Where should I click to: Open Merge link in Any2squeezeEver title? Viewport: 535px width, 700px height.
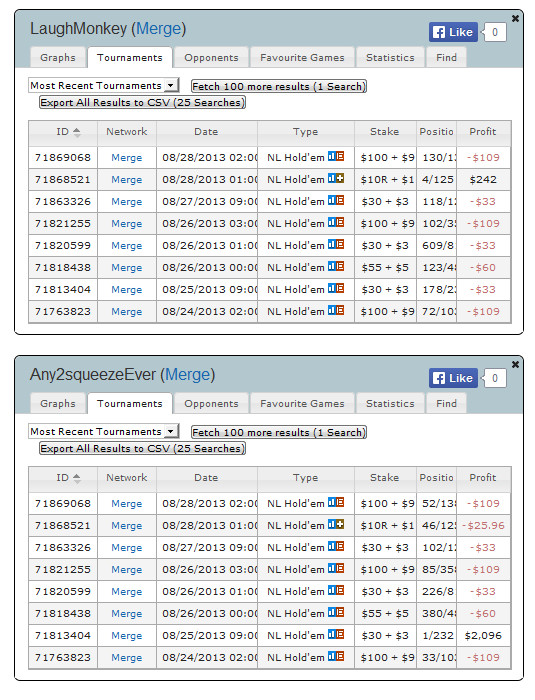tap(188, 375)
